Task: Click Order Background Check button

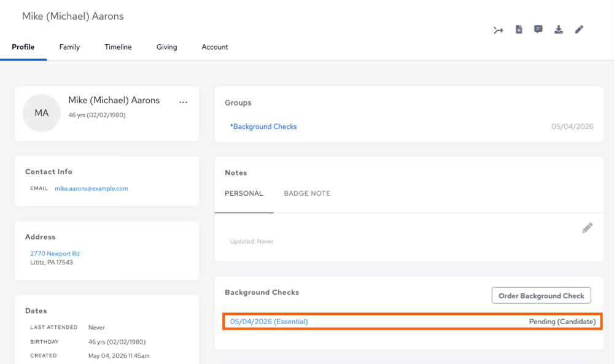Action: [541, 295]
